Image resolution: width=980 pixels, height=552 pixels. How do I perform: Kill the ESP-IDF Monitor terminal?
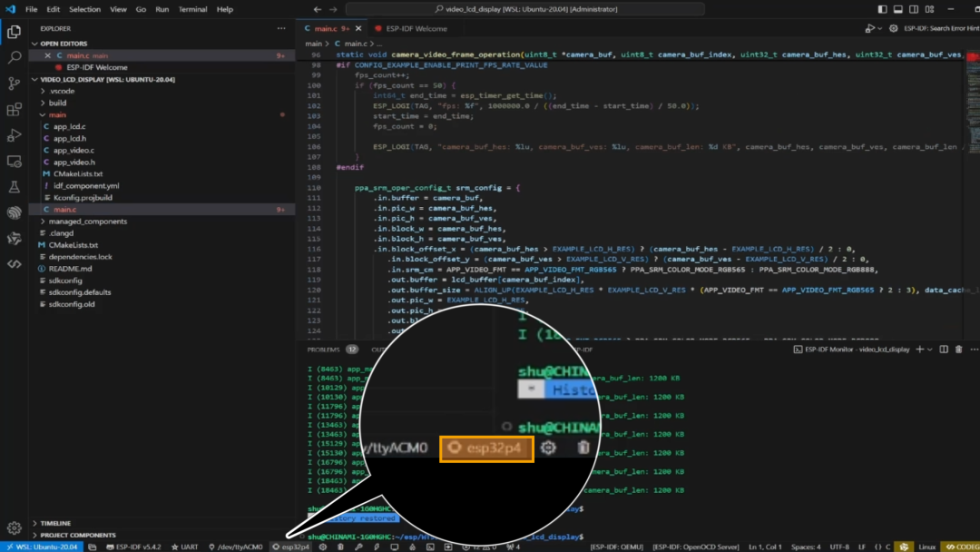[x=959, y=350]
